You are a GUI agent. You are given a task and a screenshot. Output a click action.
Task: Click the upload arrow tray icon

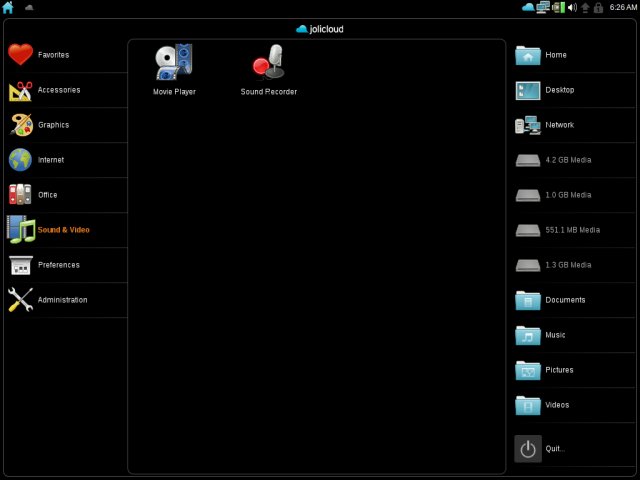[x=585, y=8]
